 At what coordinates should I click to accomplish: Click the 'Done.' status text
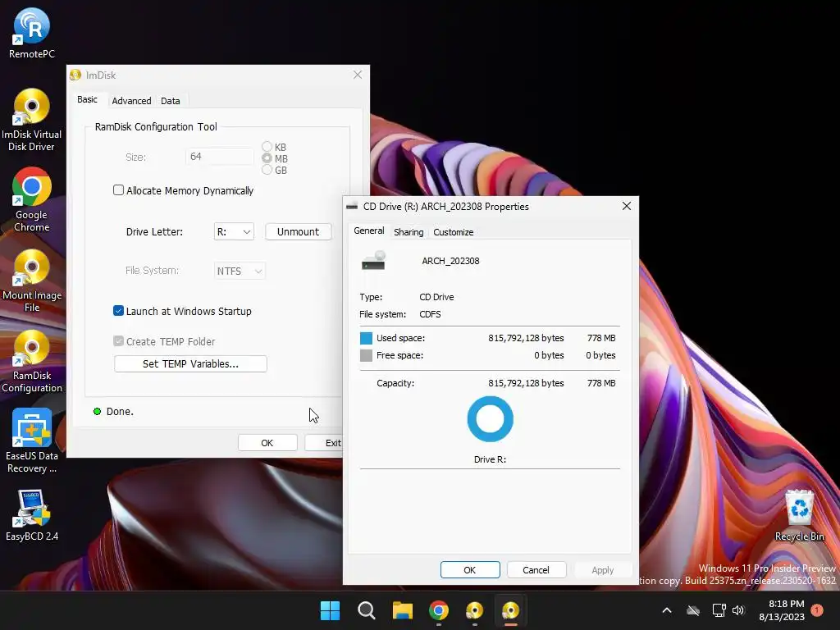click(x=120, y=412)
